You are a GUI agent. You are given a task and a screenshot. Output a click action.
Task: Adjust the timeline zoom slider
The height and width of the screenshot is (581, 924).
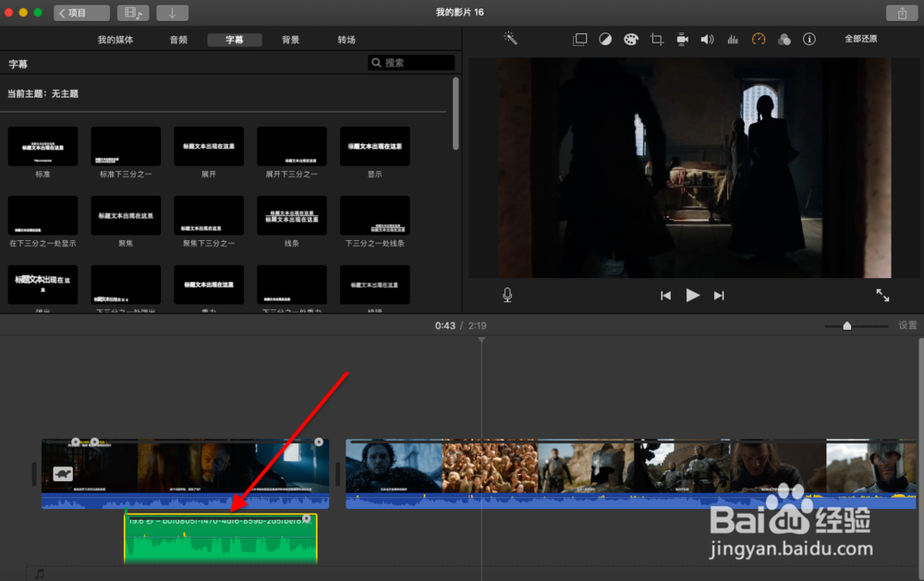tap(846, 326)
